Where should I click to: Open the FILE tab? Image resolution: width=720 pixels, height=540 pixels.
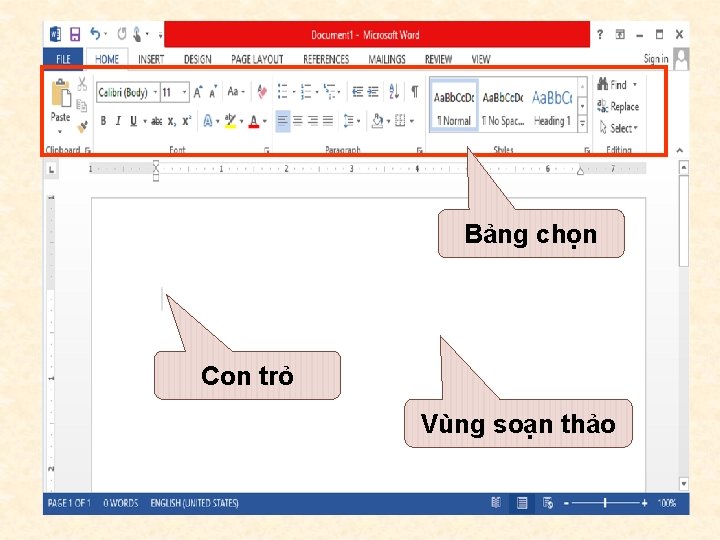(63, 59)
